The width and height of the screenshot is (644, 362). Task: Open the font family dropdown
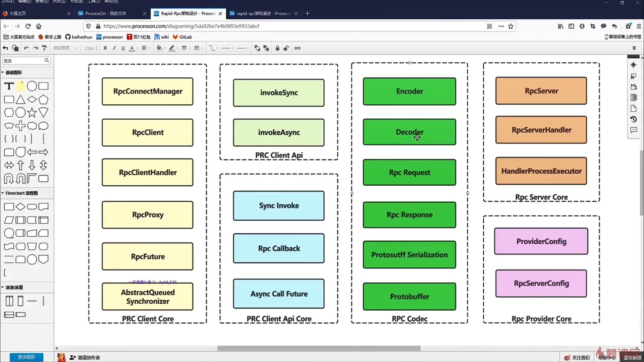click(65, 48)
